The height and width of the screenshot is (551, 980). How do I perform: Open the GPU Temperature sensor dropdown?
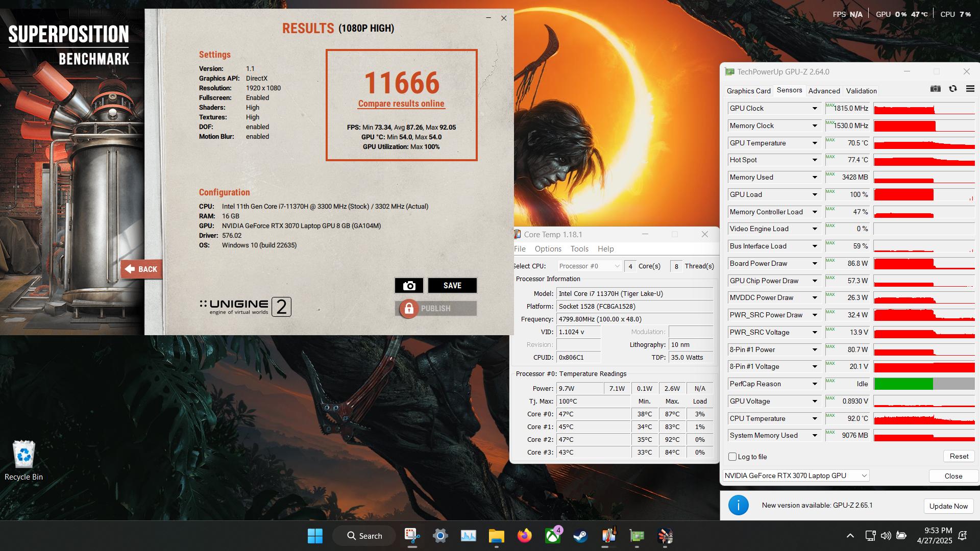coord(815,143)
